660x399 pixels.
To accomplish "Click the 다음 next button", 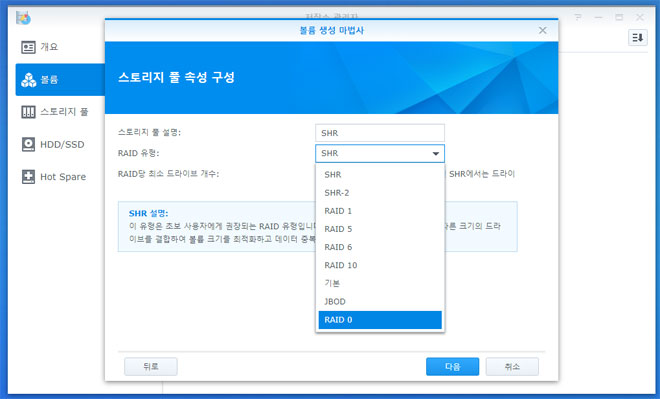I will (x=452, y=367).
